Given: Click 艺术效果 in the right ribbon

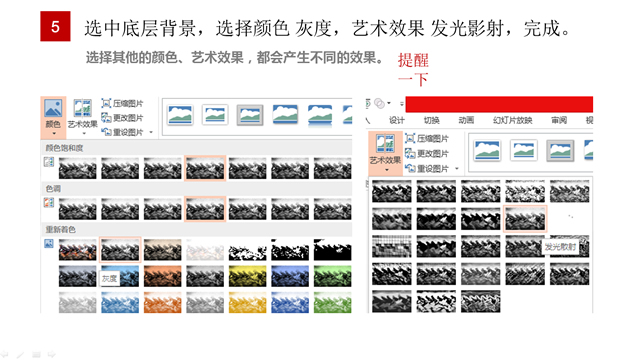Looking at the screenshot, I should click(x=385, y=153).
